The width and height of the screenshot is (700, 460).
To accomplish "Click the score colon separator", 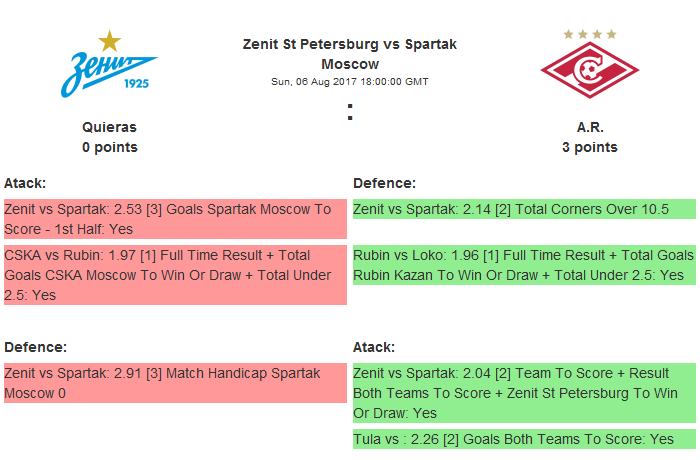I will point(349,112).
